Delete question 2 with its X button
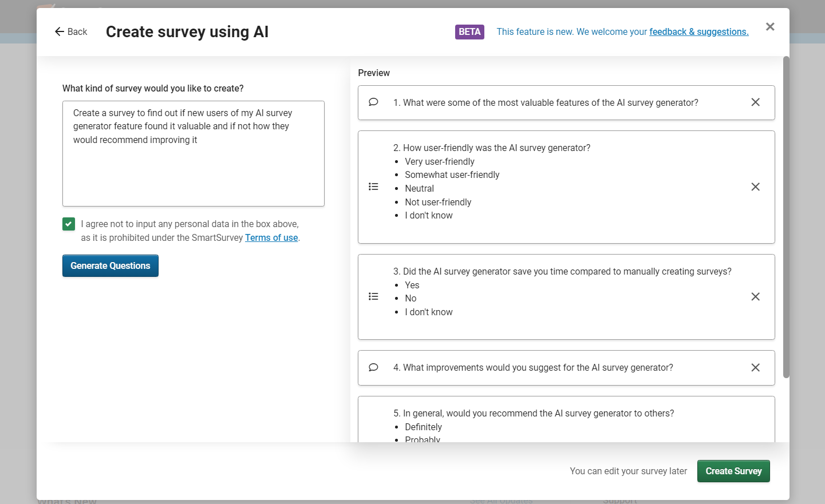The height and width of the screenshot is (504, 825). [x=755, y=186]
